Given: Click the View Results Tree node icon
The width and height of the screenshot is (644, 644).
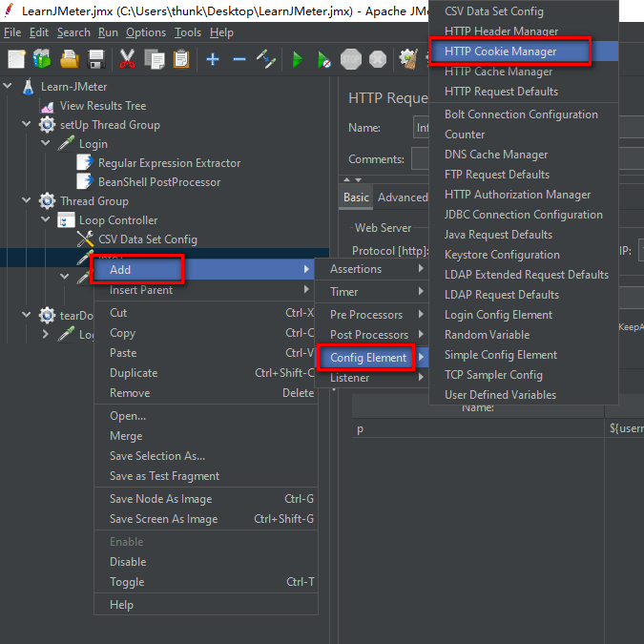Looking at the screenshot, I should pyautogui.click(x=48, y=106).
